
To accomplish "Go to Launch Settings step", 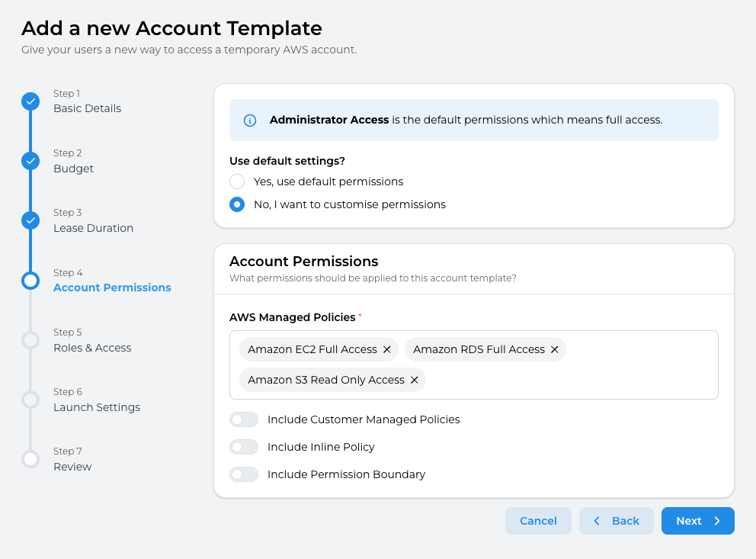I will [96, 407].
